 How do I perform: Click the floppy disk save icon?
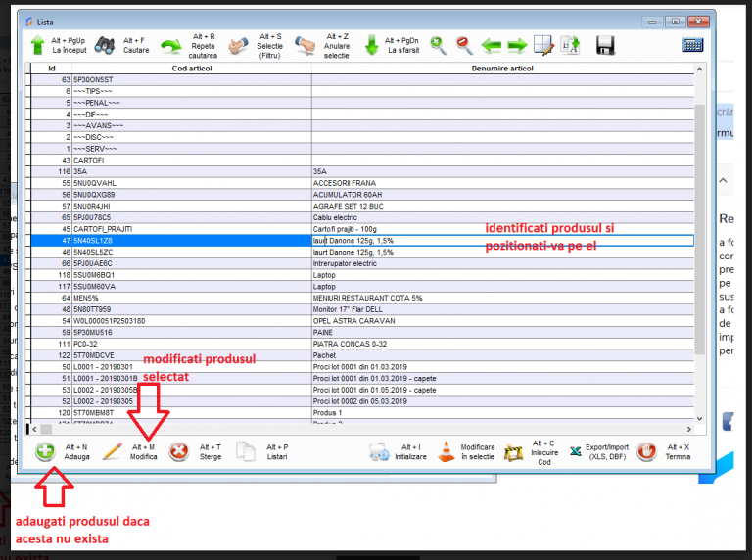605,45
